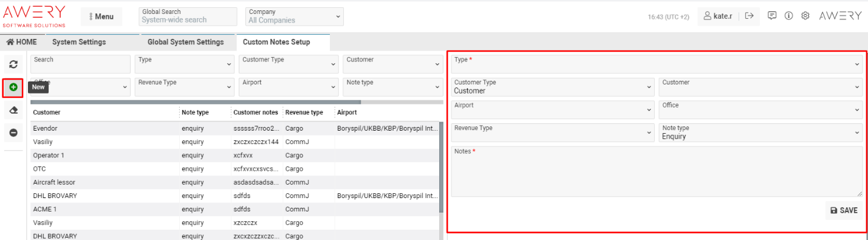The width and height of the screenshot is (868, 240).
Task: Open the Customer dropdown in form
Action: 760,87
